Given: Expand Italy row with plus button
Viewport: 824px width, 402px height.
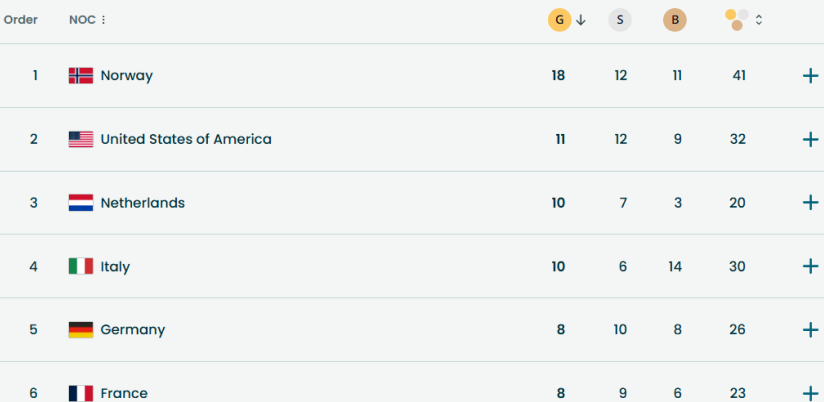Looking at the screenshot, I should click(x=810, y=266).
